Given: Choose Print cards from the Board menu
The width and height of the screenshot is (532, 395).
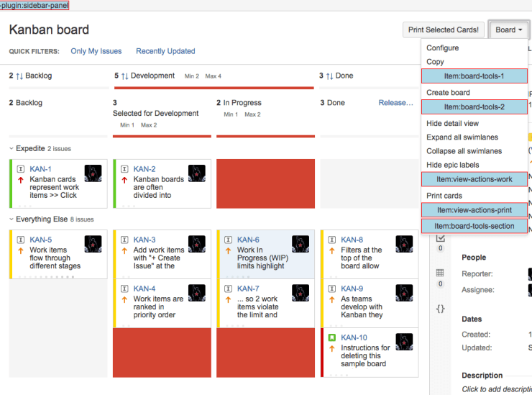Looking at the screenshot, I should click(444, 196).
